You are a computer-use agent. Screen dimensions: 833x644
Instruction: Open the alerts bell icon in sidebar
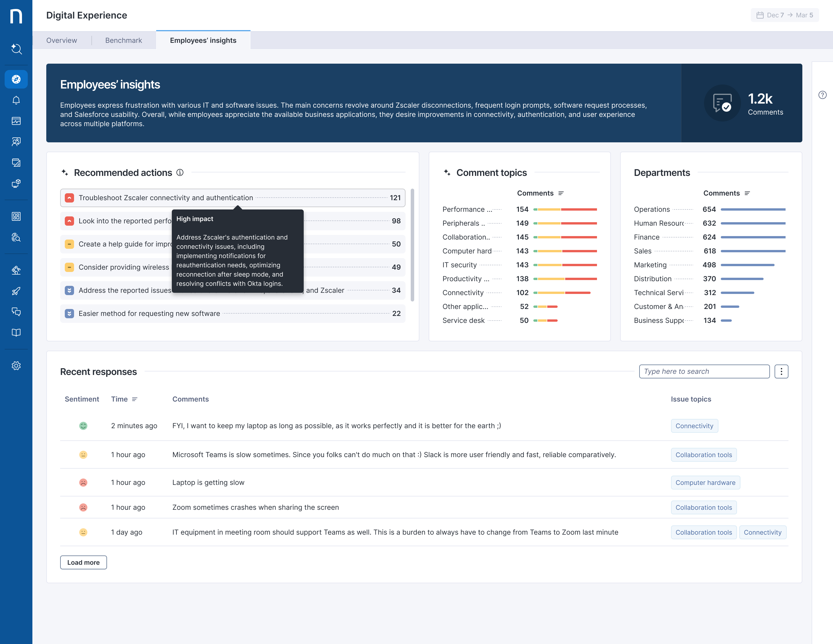(16, 100)
